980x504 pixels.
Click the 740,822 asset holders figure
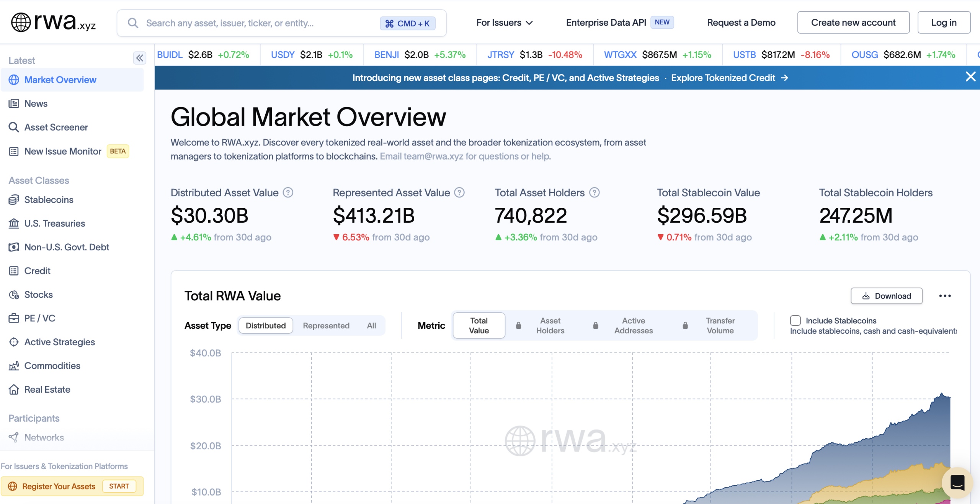pos(531,215)
